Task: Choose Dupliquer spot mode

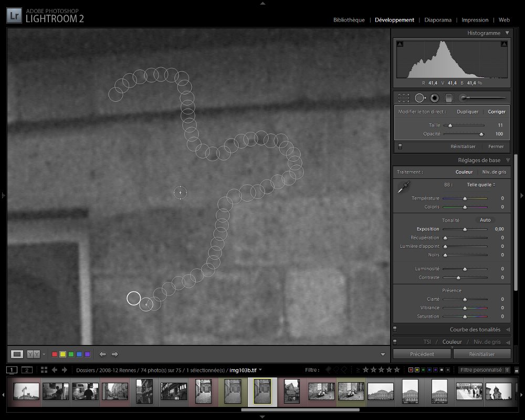Action: pyautogui.click(x=467, y=111)
